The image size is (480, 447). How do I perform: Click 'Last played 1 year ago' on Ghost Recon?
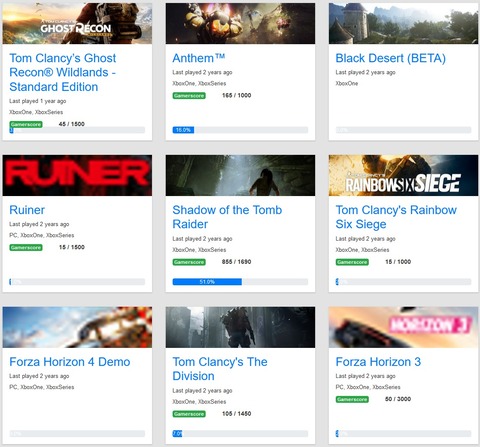[x=38, y=101]
